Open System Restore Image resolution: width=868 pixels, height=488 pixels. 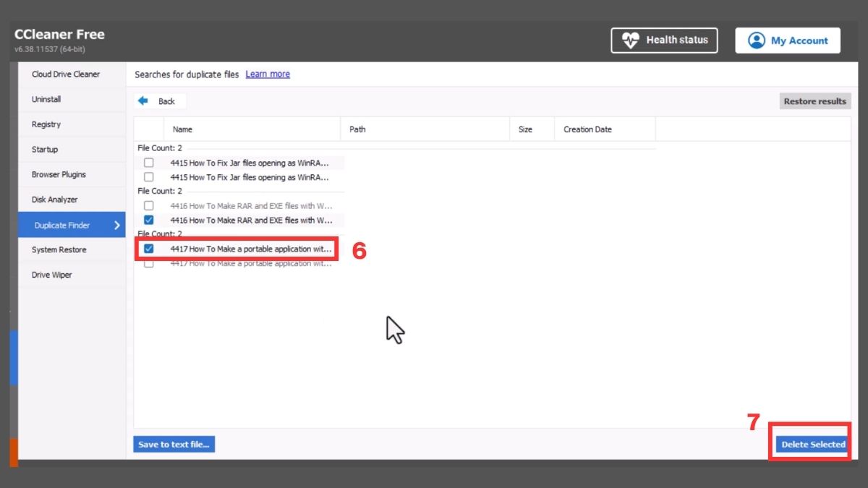(x=72, y=249)
